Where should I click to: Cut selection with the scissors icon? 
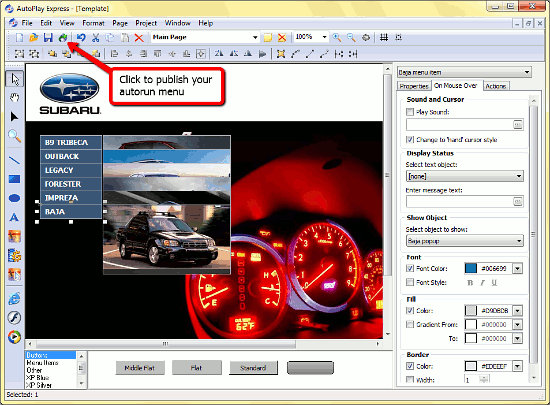95,38
